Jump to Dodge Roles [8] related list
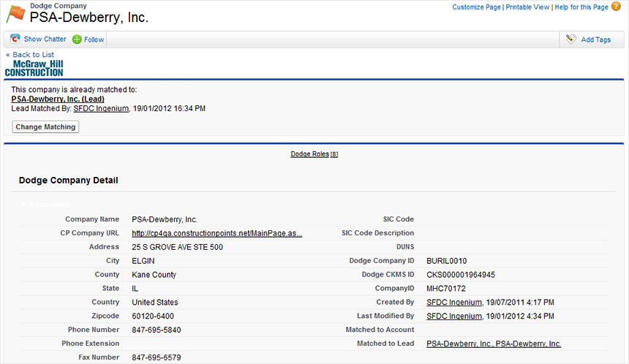This screenshot has width=629, height=364. coord(314,154)
